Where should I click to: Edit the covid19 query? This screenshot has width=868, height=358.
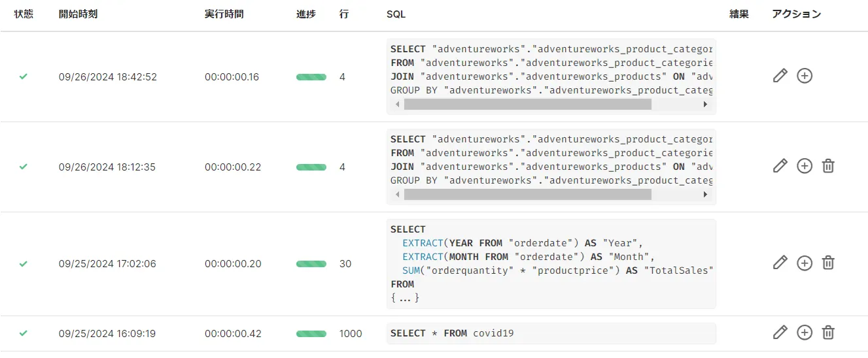click(780, 333)
